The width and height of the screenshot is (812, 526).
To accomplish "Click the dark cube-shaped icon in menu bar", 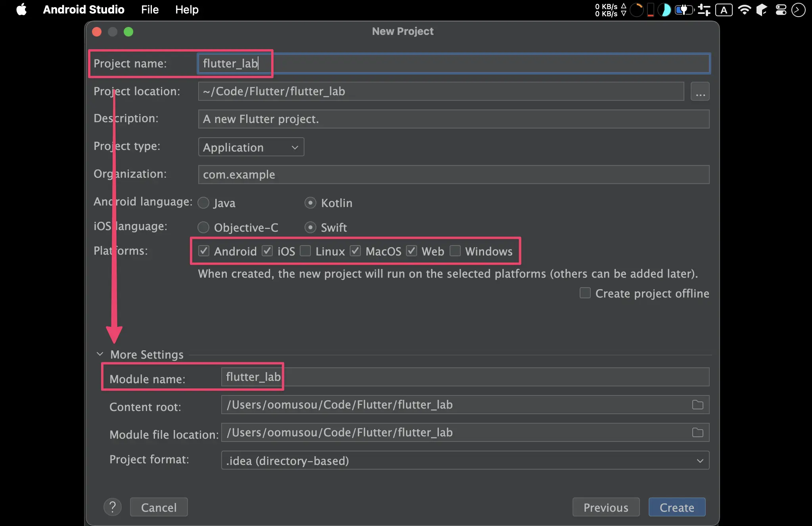I will pyautogui.click(x=762, y=10).
